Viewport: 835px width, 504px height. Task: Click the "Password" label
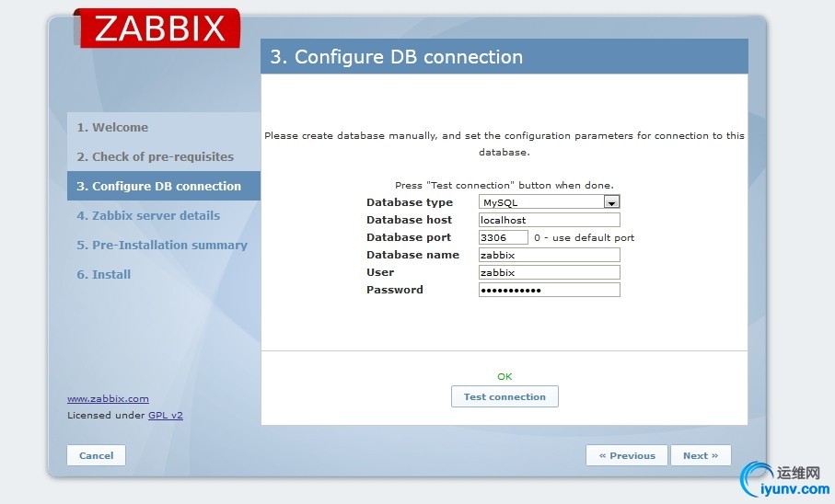click(395, 290)
